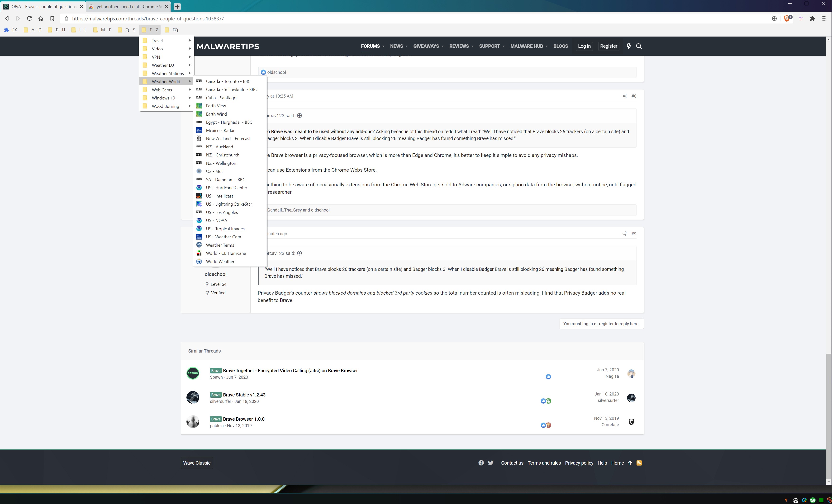Select the Earth Wind bookmark entry
The width and height of the screenshot is (832, 504).
click(216, 114)
